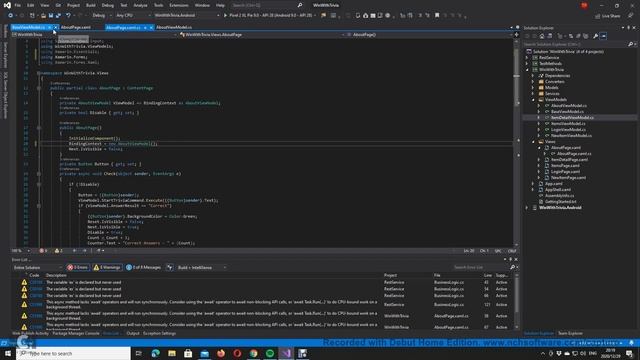
Task: Open the Extensions menu
Action: 179,5
